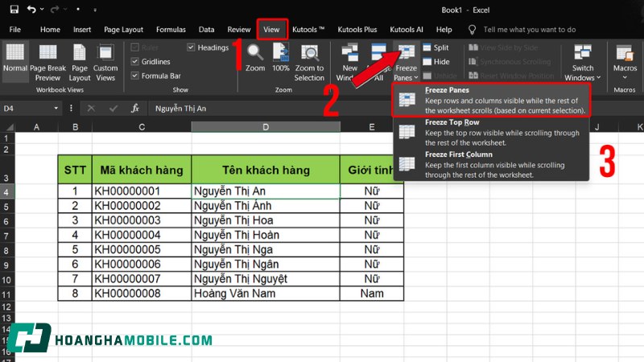The height and width of the screenshot is (362, 644).
Task: Switch to Normal workbook view
Action: click(x=15, y=62)
